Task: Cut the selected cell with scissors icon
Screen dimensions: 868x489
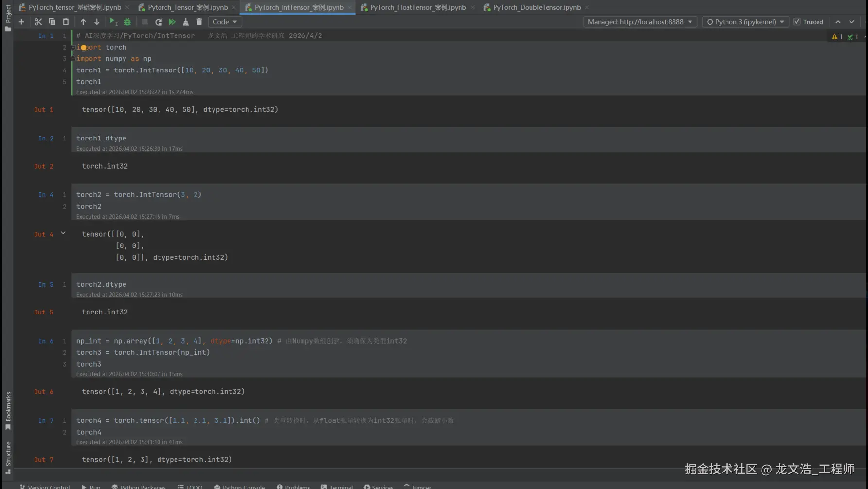Action: click(x=38, y=22)
